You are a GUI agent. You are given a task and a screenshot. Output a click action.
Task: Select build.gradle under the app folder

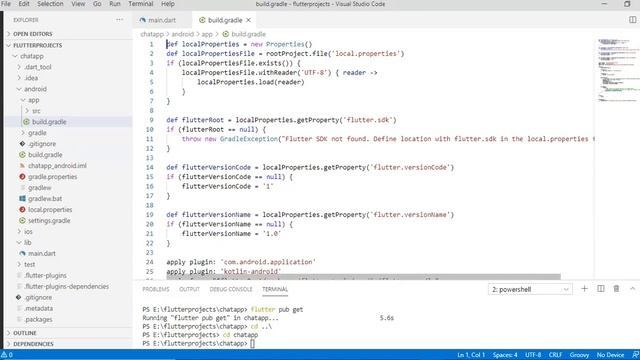coord(49,122)
